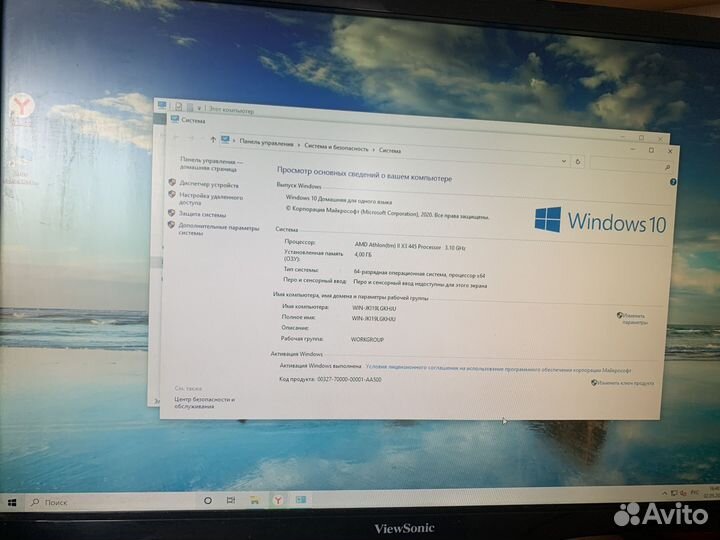
Task: Refresh the System window address bar
Action: [x=578, y=162]
